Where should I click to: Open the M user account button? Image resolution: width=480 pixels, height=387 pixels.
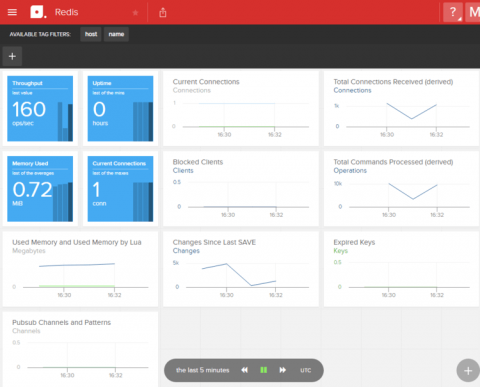473,12
